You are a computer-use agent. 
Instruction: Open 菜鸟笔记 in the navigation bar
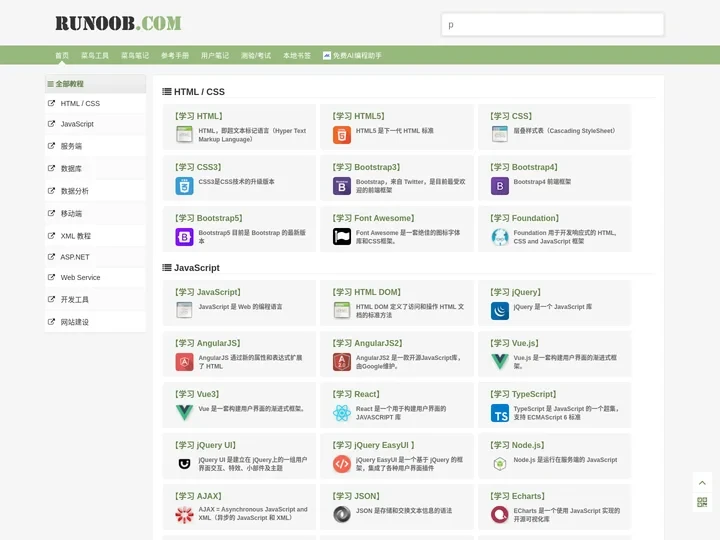pyautogui.click(x=135, y=56)
